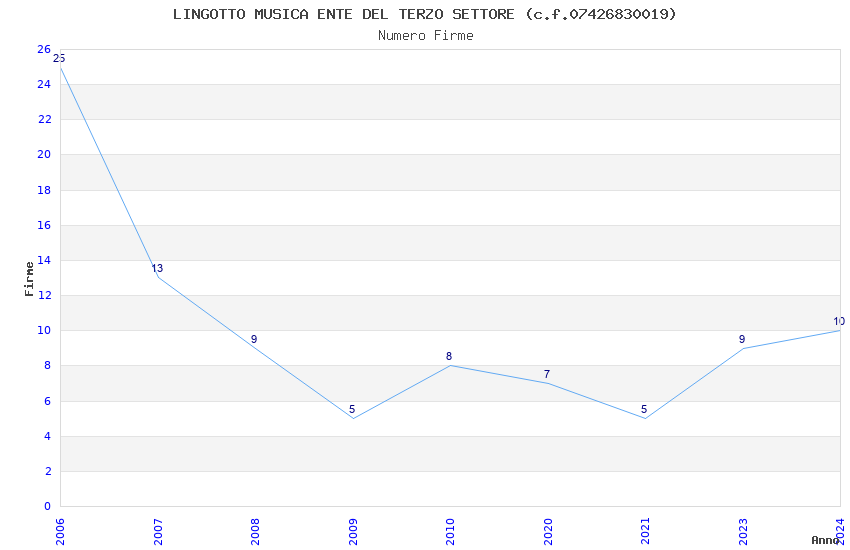Click the y-axis value 6
The image size is (850, 550).
pos(47,401)
